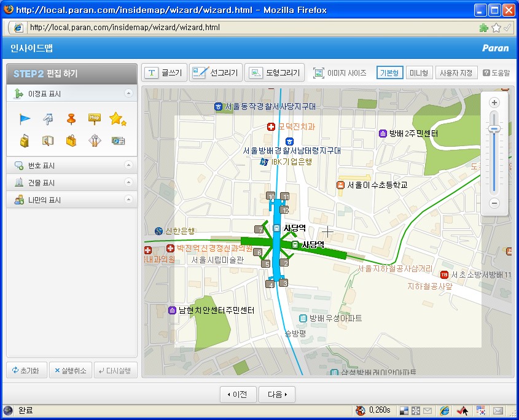Select the credit cards marker icon
Screen dimensions: 519x420
pyautogui.click(x=118, y=141)
